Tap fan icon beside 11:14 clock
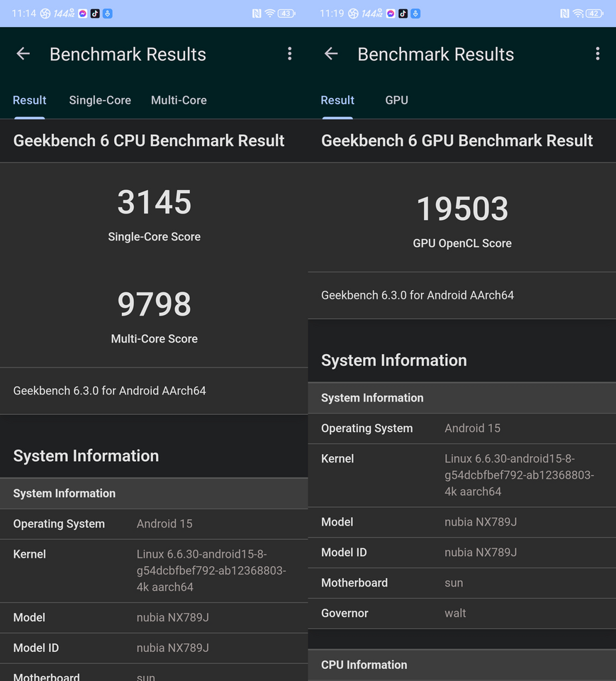The height and width of the screenshot is (681, 616). pos(45,13)
